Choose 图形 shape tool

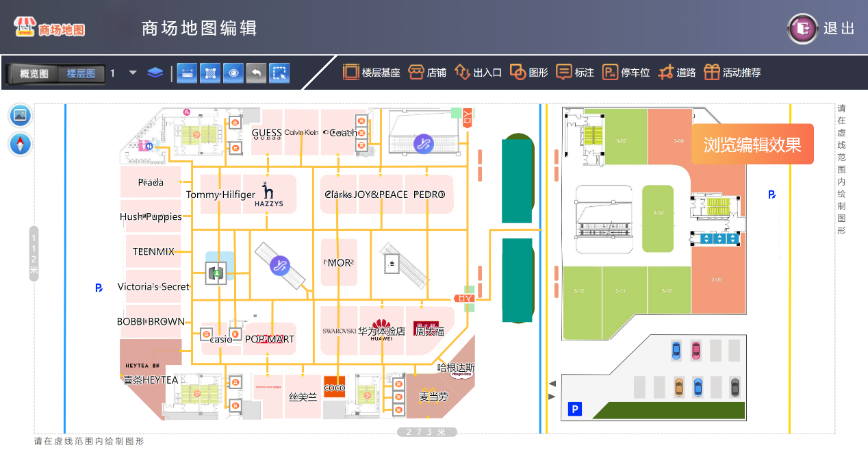529,73
